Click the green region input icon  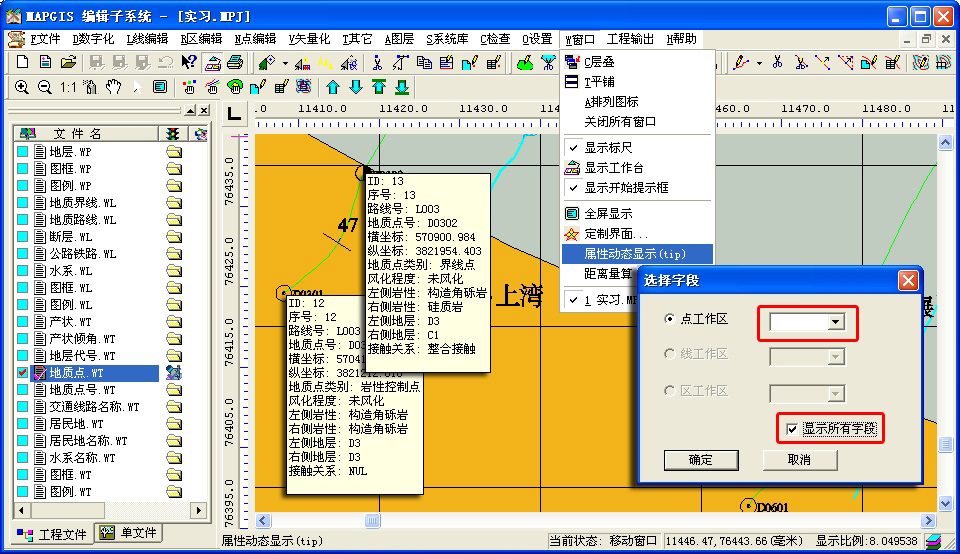click(525, 62)
